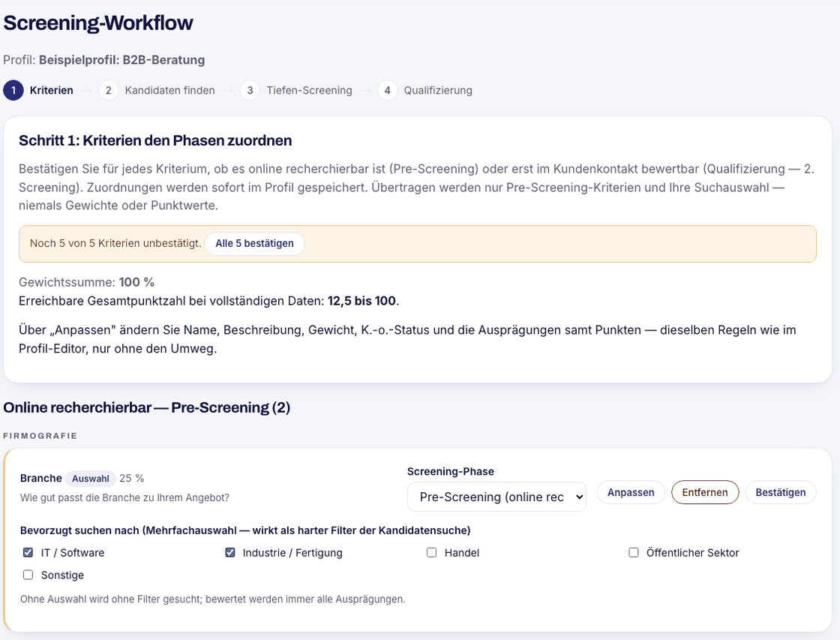This screenshot has height=640, width=840.
Task: Uncheck the Industrie / Fertigung checkbox
Action: 229,552
